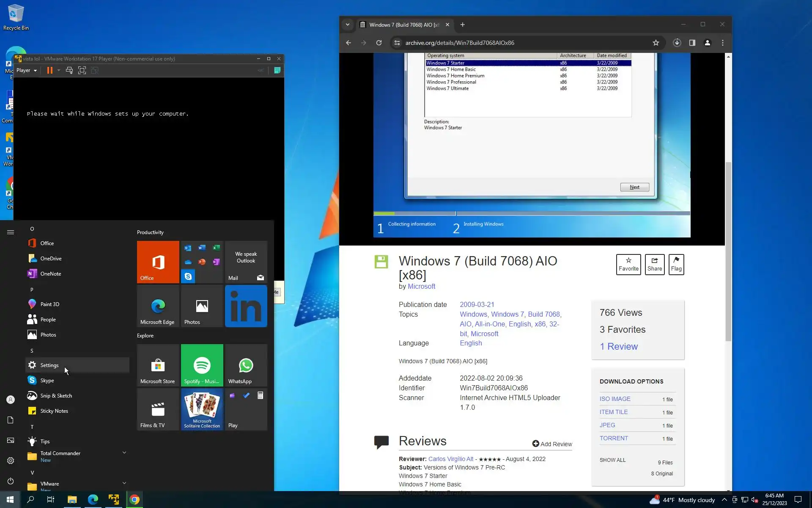
Task: Enter VMware full screen mode
Action: point(82,71)
